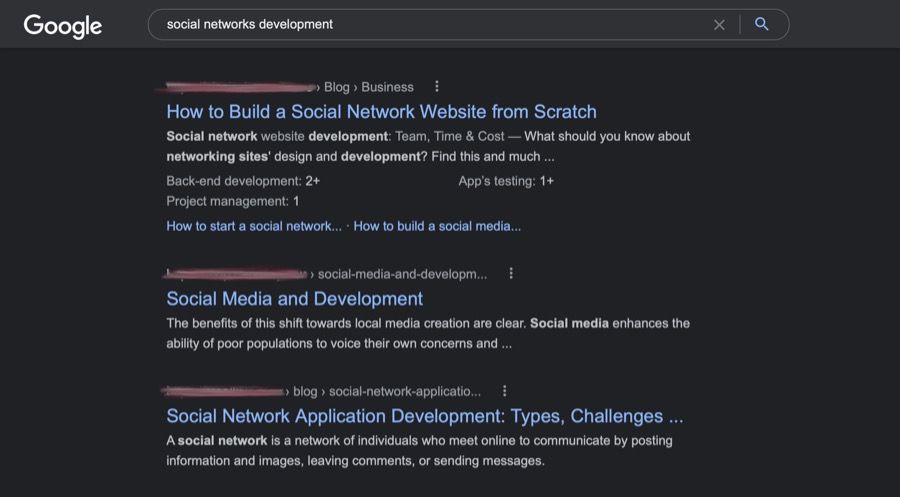Click the 'Back-end development: 2+' detail text

point(243,181)
